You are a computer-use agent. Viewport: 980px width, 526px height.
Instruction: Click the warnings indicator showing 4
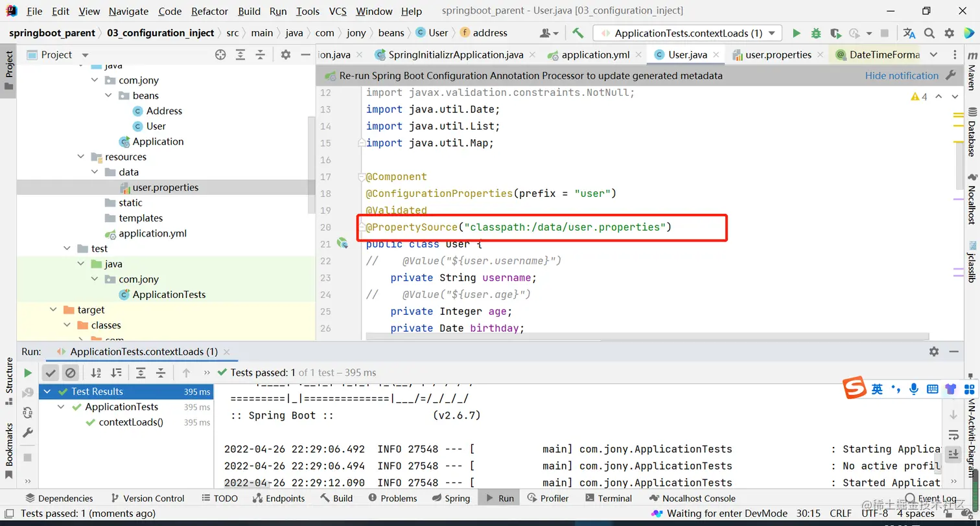click(919, 97)
